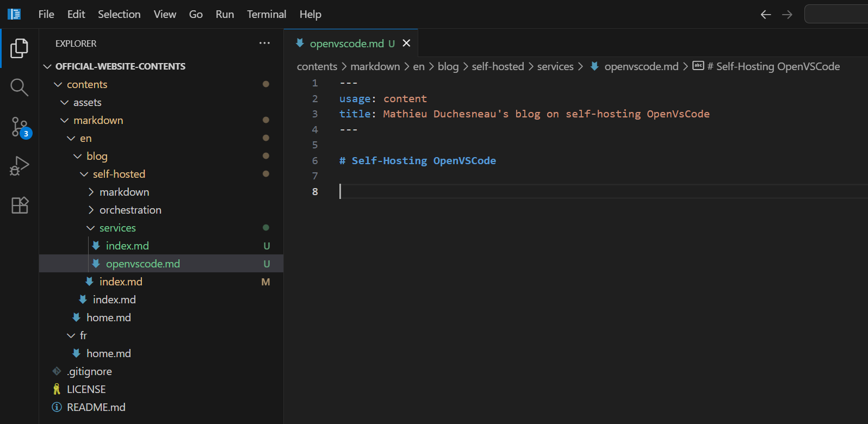Collapse the OFFICIAL-WEBSITE-CONTENTS root section
The height and width of the screenshot is (424, 868).
[x=47, y=66]
